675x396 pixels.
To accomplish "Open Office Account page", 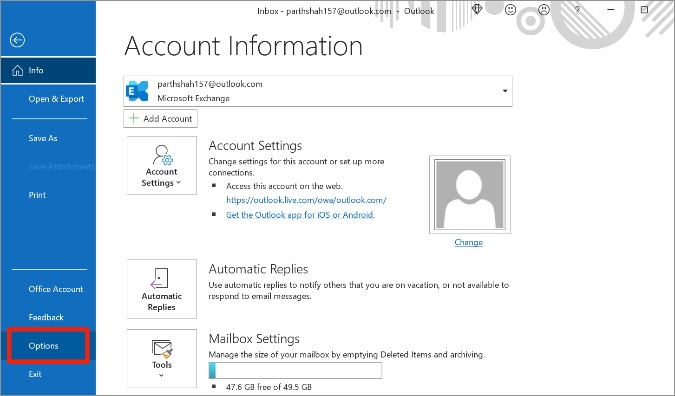I will (56, 289).
